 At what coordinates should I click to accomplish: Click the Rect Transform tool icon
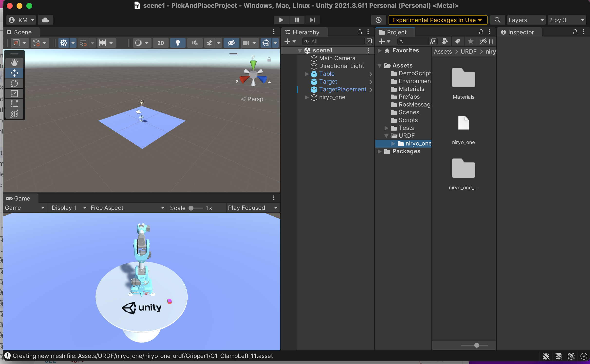14,104
